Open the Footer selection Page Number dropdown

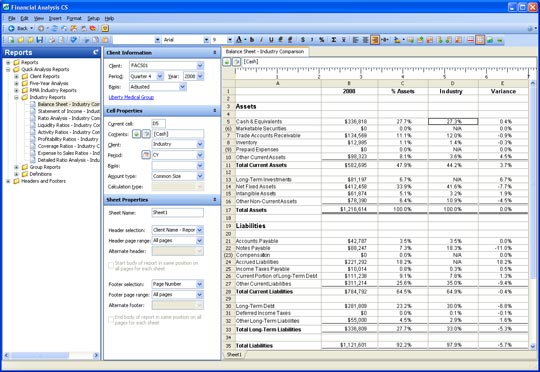pyautogui.click(x=200, y=284)
